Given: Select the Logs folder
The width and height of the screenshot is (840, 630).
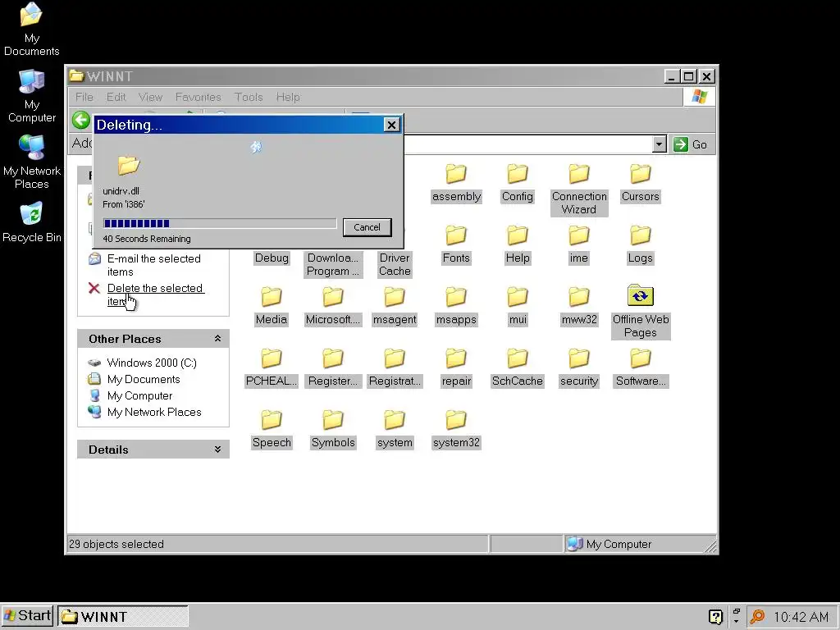Looking at the screenshot, I should [x=640, y=244].
